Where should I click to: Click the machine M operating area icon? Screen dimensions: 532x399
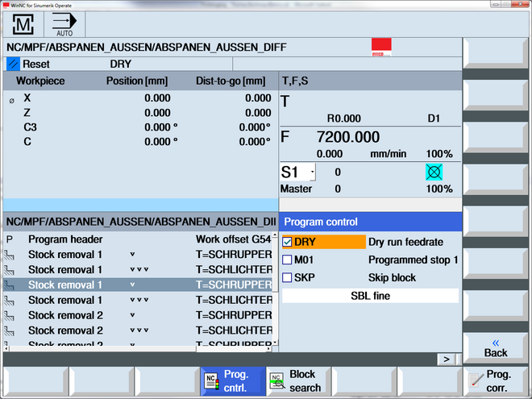pos(23,24)
